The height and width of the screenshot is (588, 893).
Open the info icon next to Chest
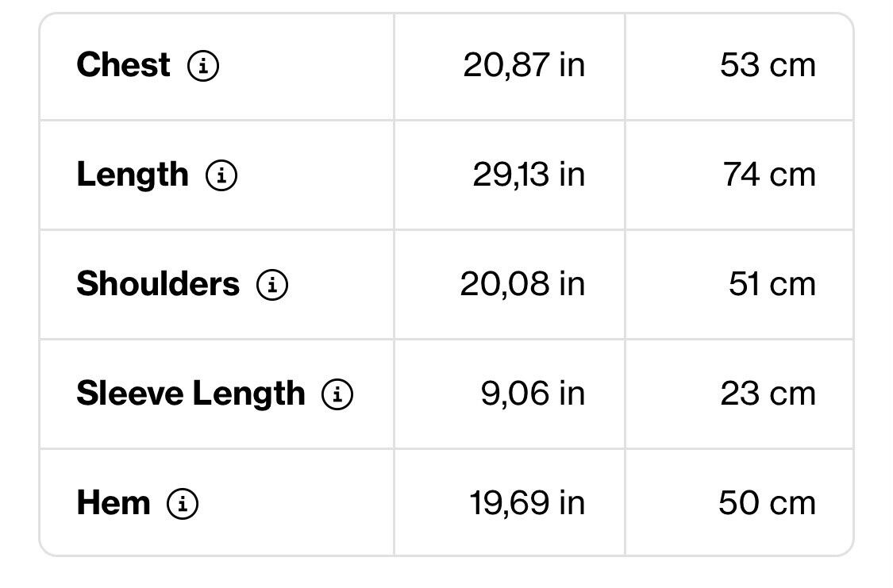tap(203, 65)
